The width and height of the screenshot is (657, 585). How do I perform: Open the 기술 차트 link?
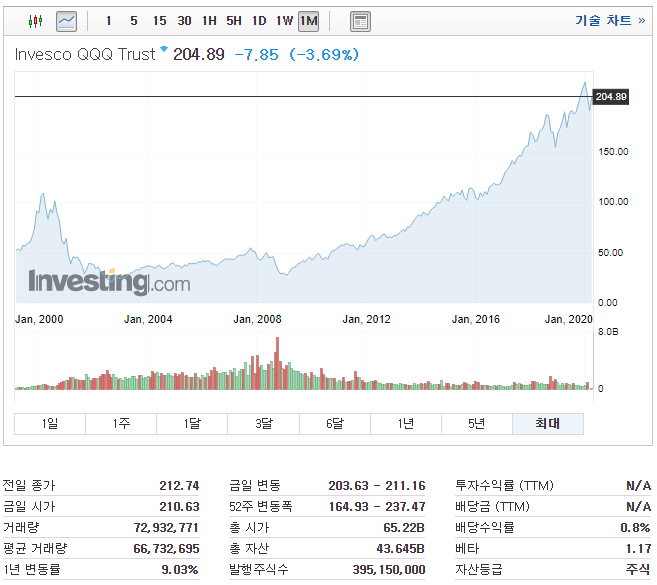tap(610, 20)
